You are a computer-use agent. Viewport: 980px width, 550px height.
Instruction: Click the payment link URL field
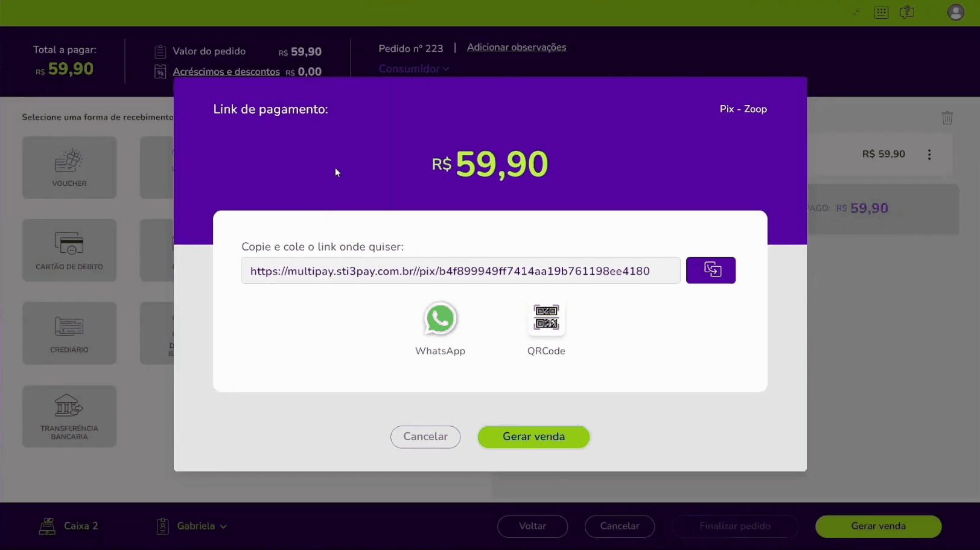pyautogui.click(x=460, y=270)
